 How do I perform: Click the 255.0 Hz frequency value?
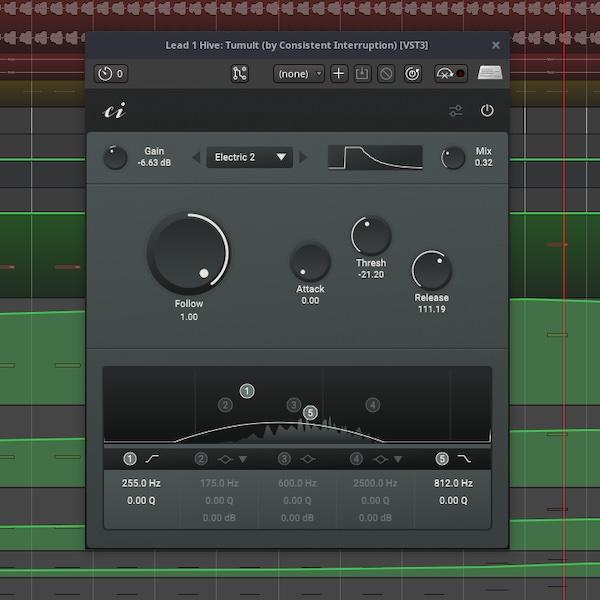(141, 483)
